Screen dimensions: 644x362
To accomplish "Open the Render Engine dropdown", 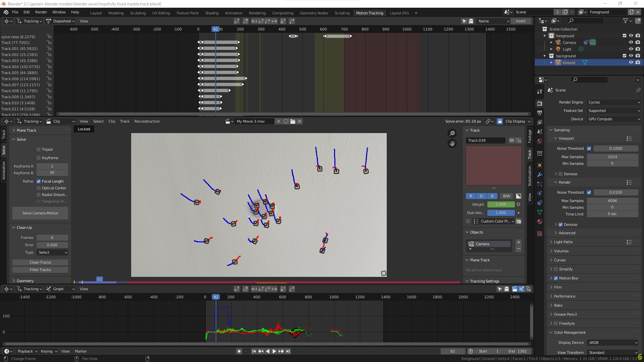I will pos(614,102).
